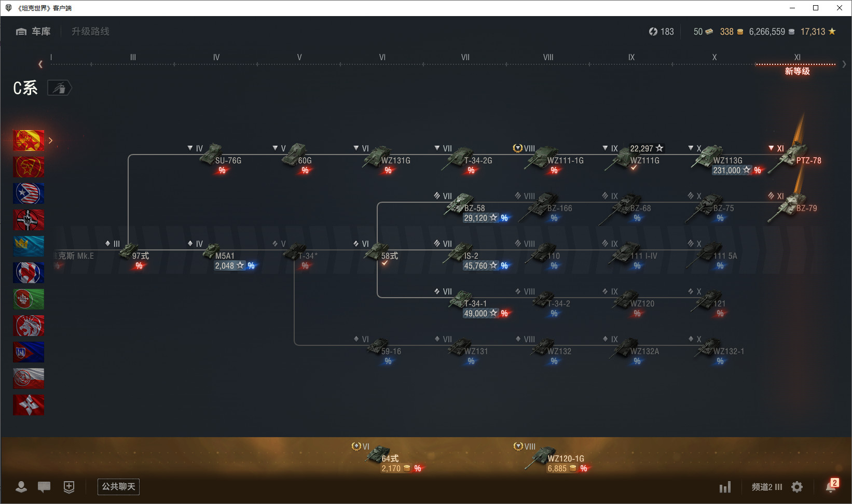Open the statistics bar chart icon
852x504 pixels.
pos(725,487)
